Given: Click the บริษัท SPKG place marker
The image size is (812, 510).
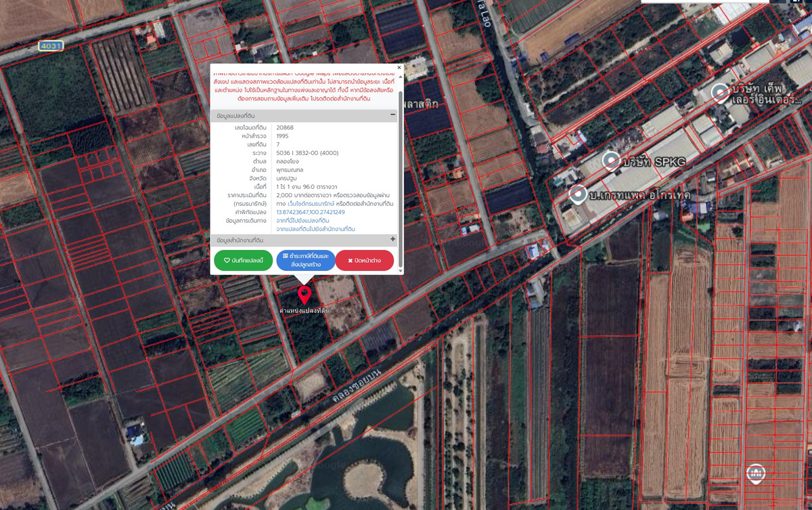Looking at the screenshot, I should point(612,161).
